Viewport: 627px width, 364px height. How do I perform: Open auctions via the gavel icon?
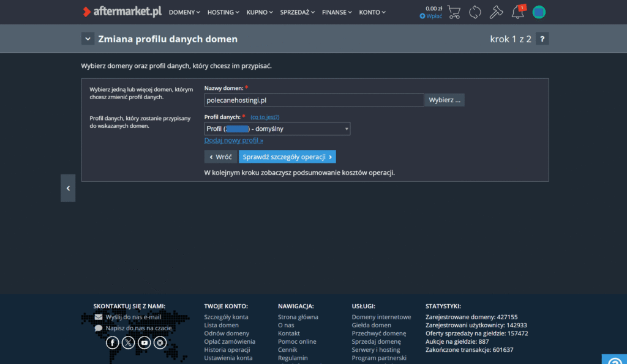click(497, 12)
